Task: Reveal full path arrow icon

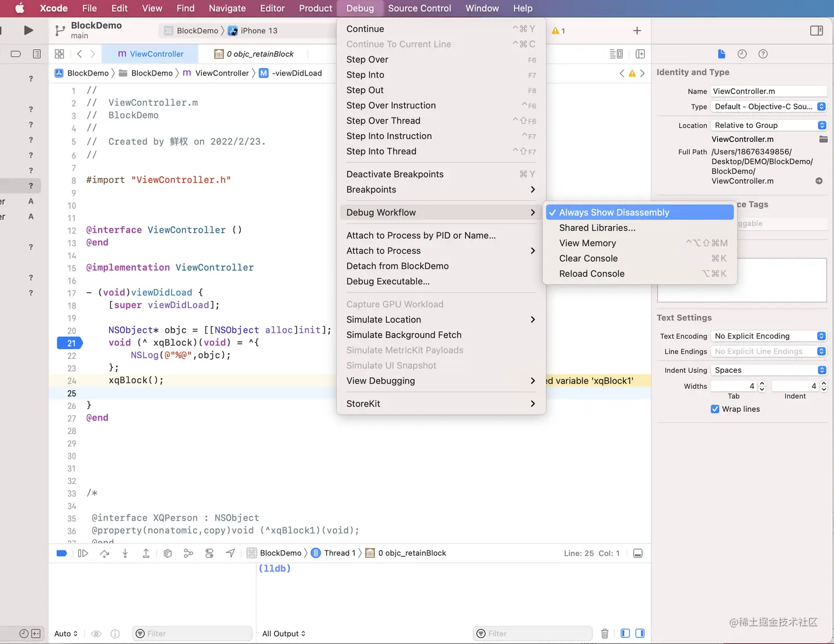Action: [819, 181]
